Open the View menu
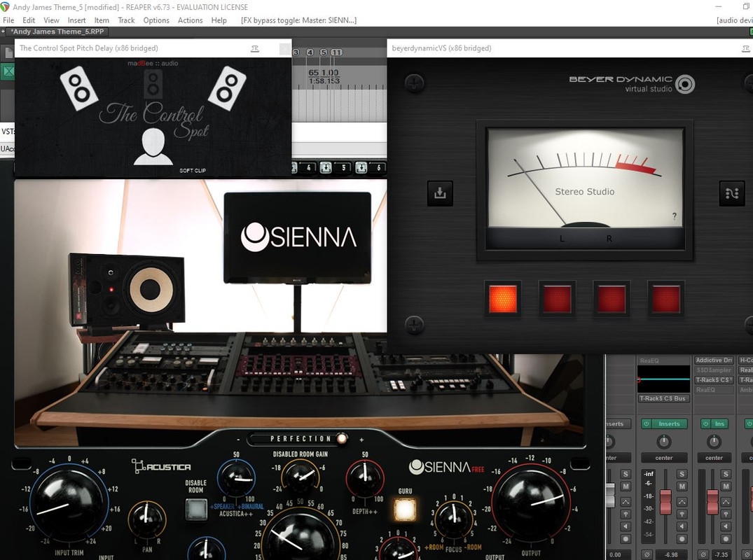Viewport: 753px width, 560px height. point(51,20)
